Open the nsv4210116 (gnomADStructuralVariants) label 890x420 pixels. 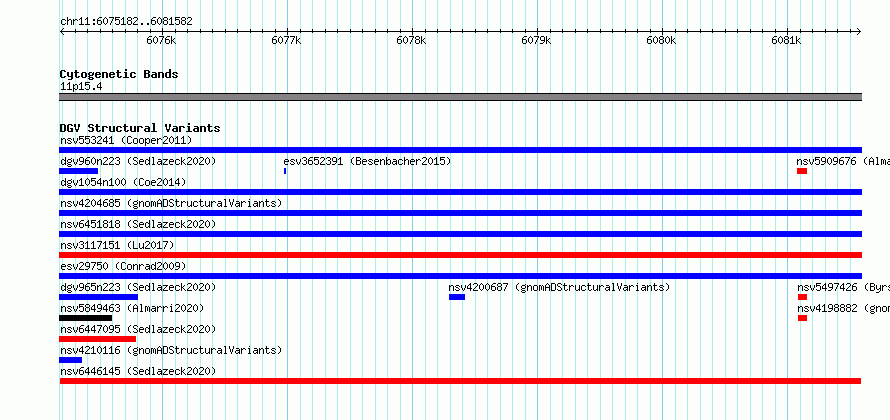[x=171, y=350]
